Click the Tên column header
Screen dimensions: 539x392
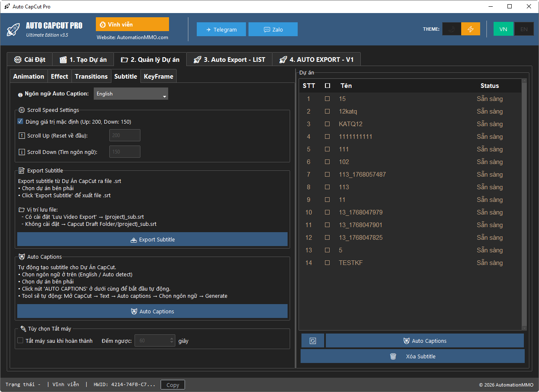point(346,86)
